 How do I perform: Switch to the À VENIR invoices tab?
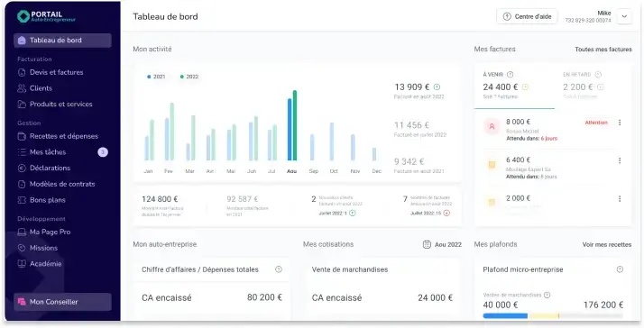pos(514,87)
